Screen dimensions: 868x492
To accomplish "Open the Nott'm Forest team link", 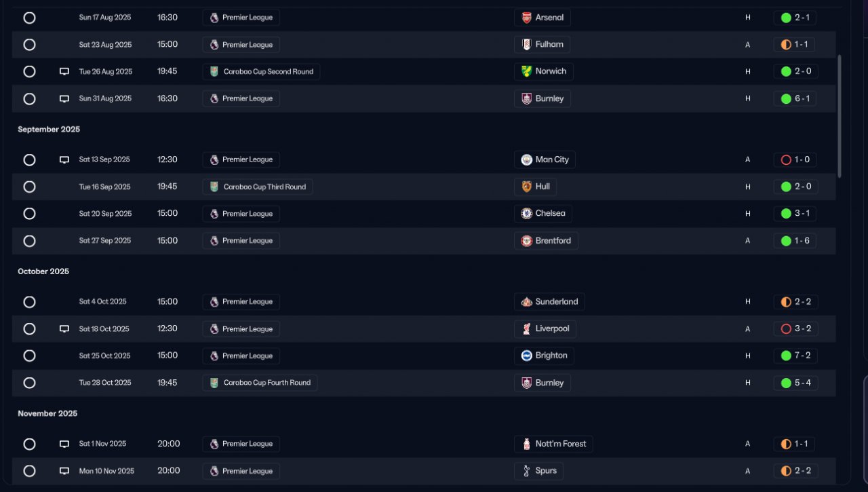I will pos(560,444).
